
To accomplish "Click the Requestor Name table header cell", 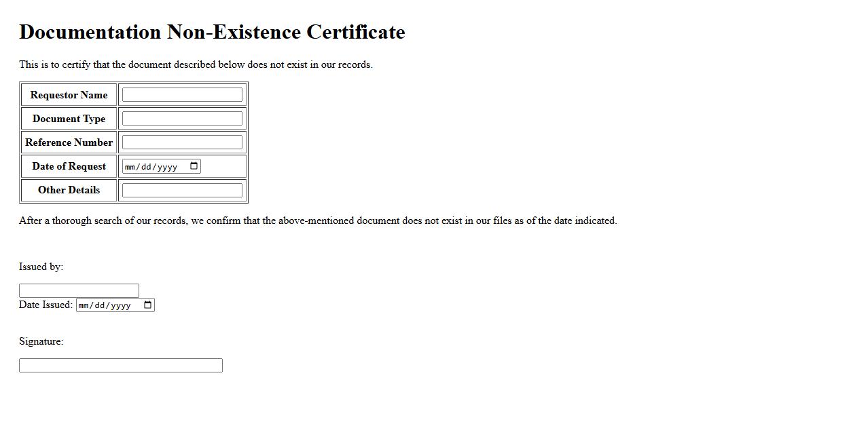I will click(x=69, y=95).
